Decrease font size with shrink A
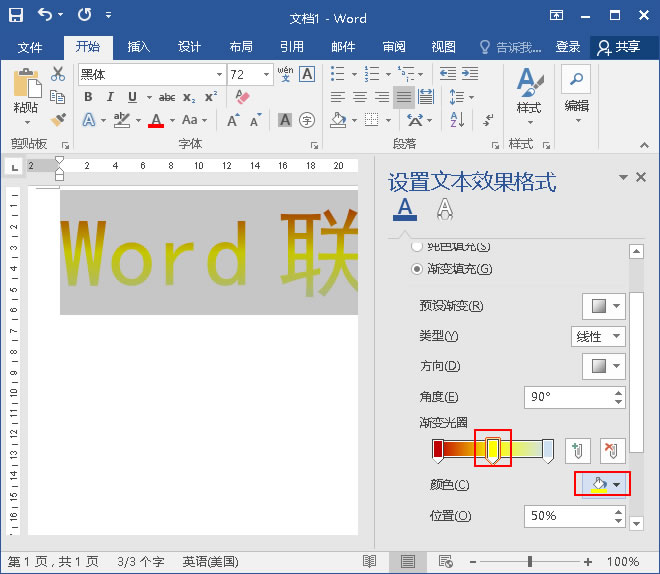Viewport: 660px width, 574px height. coord(255,120)
